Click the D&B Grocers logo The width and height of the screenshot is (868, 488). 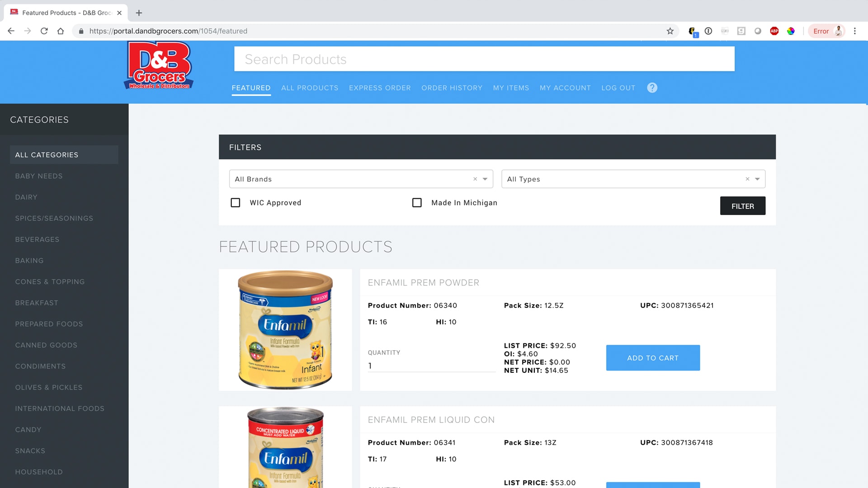(159, 65)
